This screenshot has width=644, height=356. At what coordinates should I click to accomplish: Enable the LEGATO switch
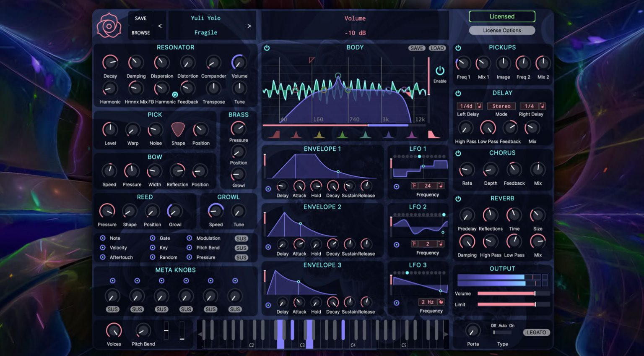pyautogui.click(x=536, y=332)
